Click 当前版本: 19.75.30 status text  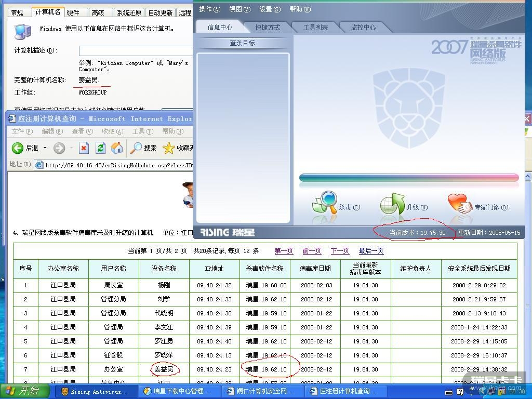pyautogui.click(x=417, y=233)
